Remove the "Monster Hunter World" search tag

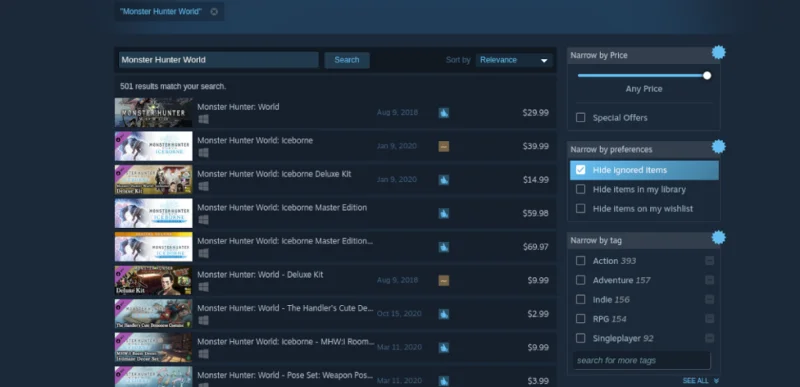pyautogui.click(x=214, y=12)
